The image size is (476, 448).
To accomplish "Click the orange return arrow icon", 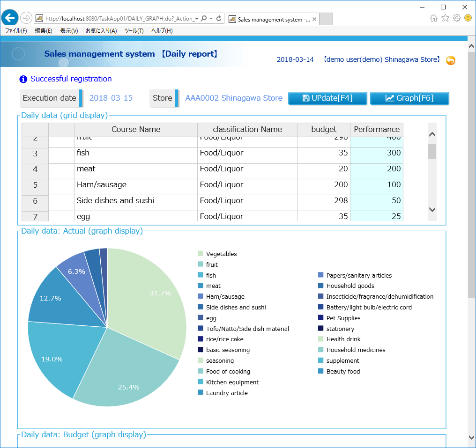I will (450, 60).
